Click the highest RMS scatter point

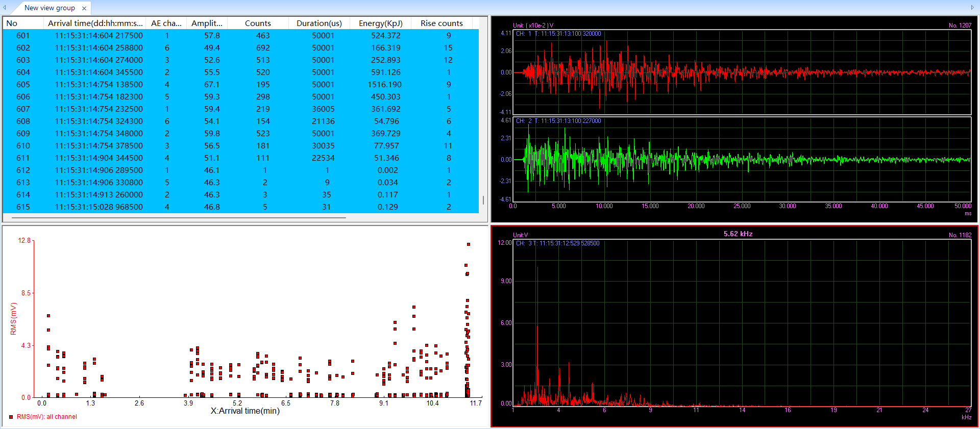pyautogui.click(x=468, y=244)
